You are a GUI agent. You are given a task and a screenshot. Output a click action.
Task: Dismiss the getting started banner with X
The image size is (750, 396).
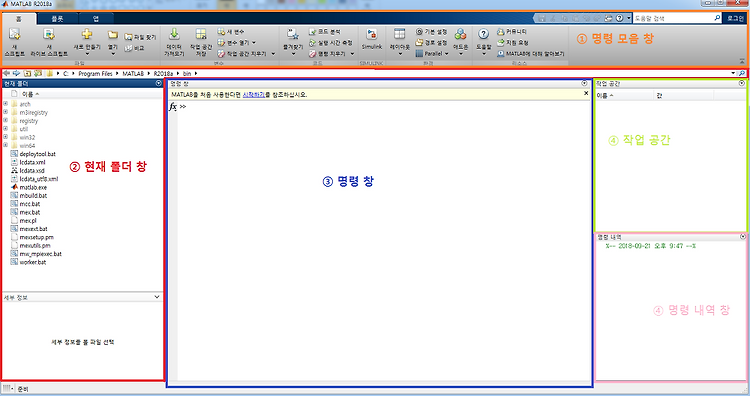[586, 94]
